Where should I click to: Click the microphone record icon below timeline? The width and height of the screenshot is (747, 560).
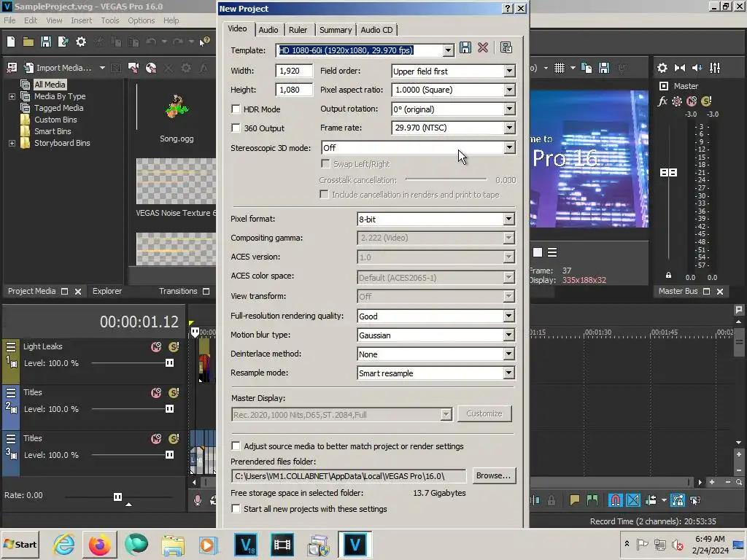[x=197, y=500]
